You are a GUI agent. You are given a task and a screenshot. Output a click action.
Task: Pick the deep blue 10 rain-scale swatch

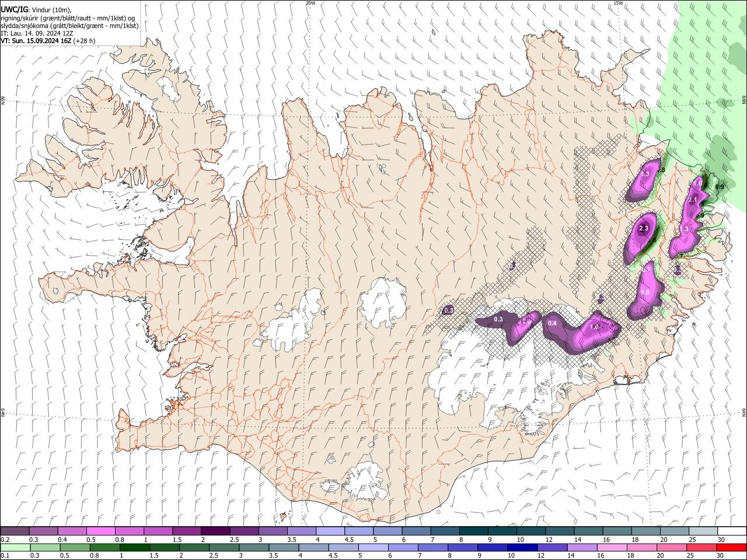point(522,547)
